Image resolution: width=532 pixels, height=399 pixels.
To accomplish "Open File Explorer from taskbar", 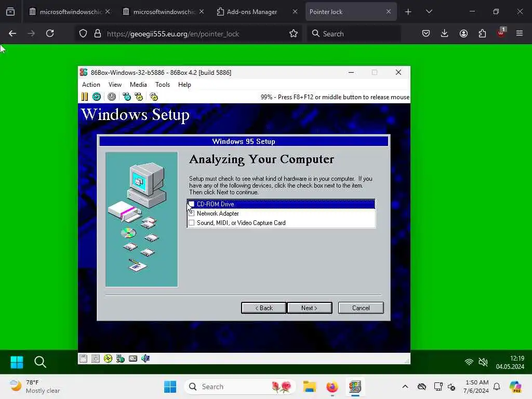I will pos(310,387).
